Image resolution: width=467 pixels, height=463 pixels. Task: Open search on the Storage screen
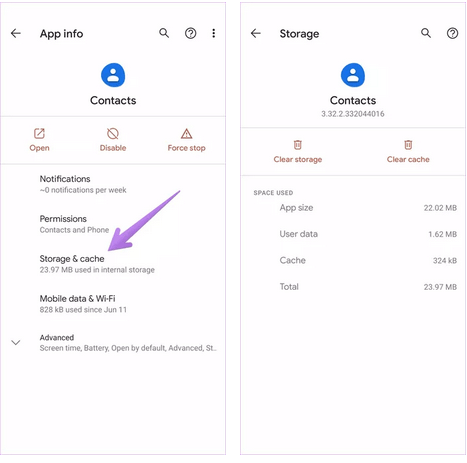pyautogui.click(x=426, y=33)
